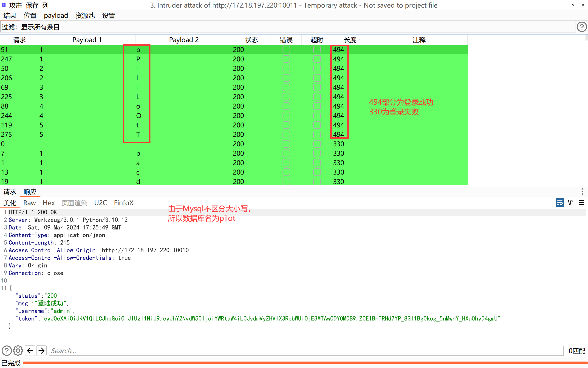Screen dimensions: 588x368
Task: Click the attack progress bar at bottom
Action: pyautogui.click(x=305, y=363)
